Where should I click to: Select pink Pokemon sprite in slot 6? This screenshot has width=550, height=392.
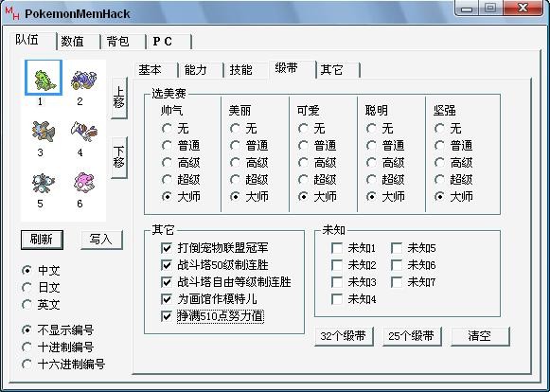click(x=84, y=182)
